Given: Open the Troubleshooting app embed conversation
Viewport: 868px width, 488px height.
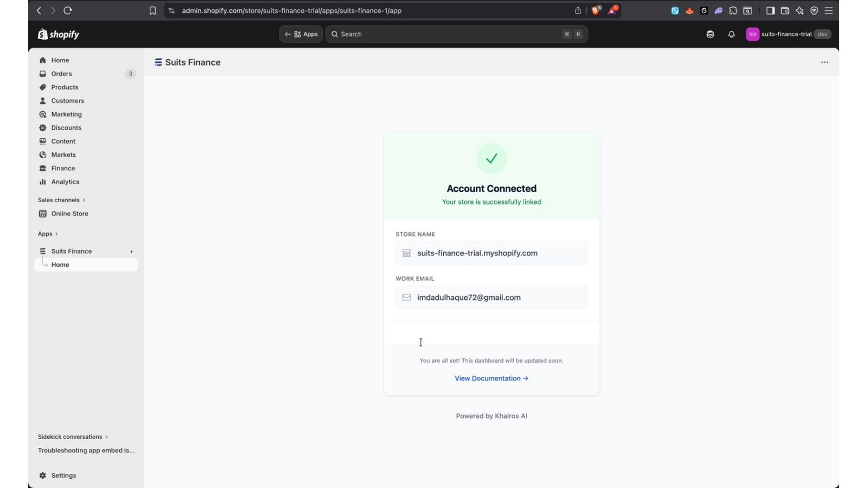Looking at the screenshot, I should [86, 451].
